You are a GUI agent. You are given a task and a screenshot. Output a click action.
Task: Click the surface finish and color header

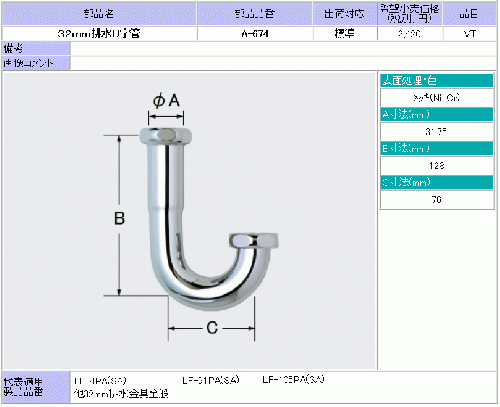coord(437,81)
